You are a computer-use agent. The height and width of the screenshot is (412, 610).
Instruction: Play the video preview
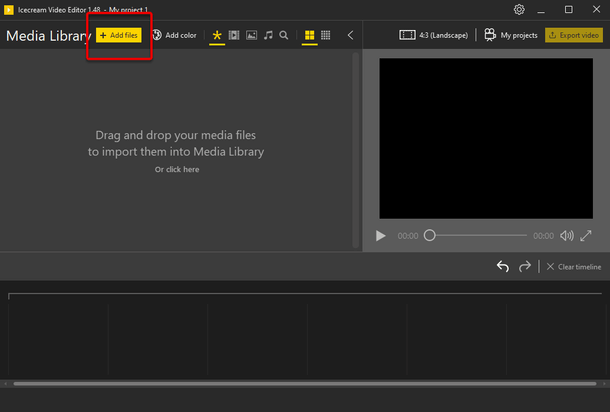(x=380, y=236)
